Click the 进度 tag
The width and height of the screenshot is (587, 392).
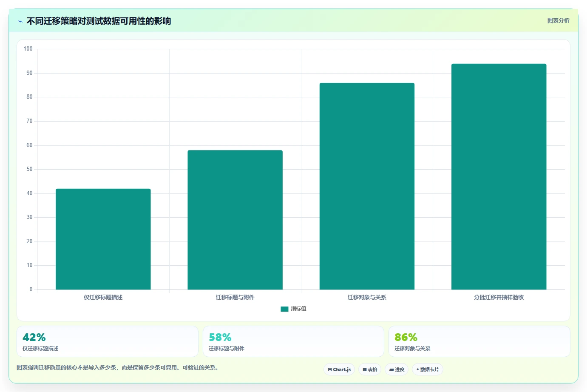pos(397,369)
